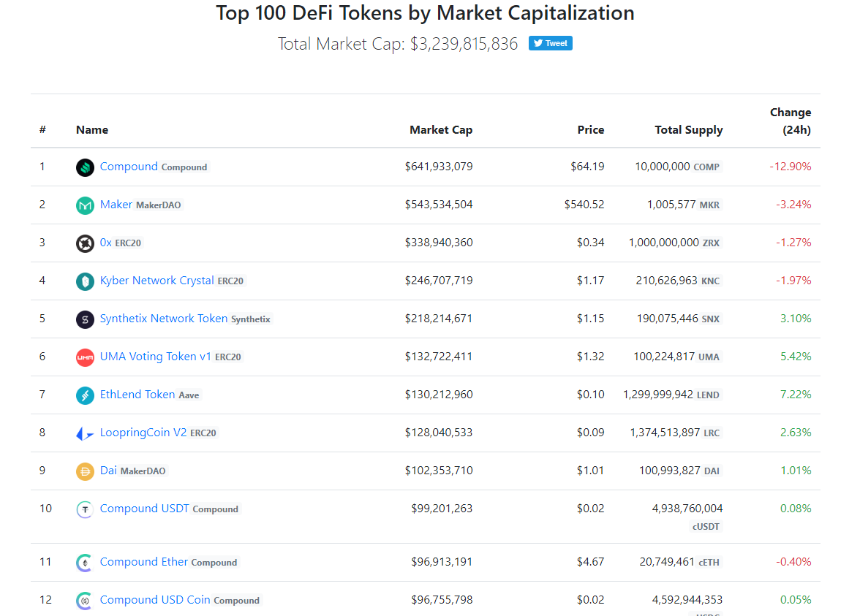Screen dimensions: 860x616
Task: Click the Change (24h) column header
Action: 791,121
